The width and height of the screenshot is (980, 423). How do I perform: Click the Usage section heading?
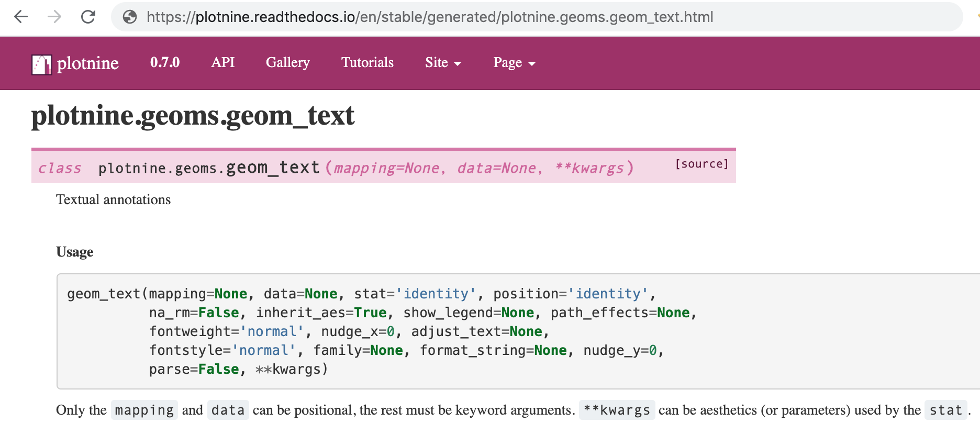coord(74,252)
